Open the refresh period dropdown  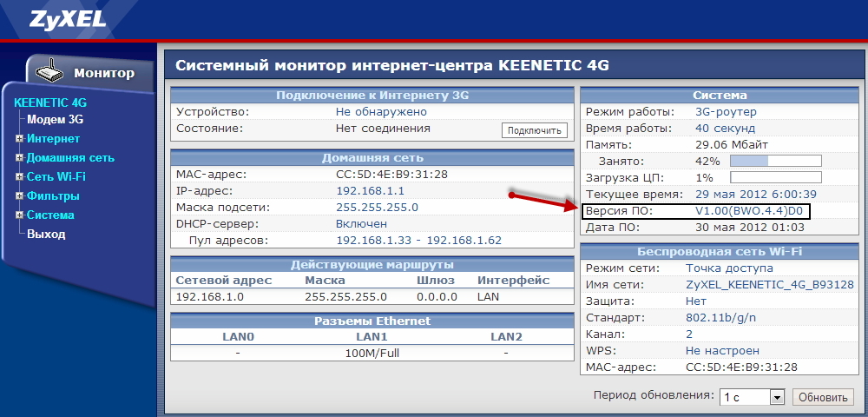pos(751,397)
